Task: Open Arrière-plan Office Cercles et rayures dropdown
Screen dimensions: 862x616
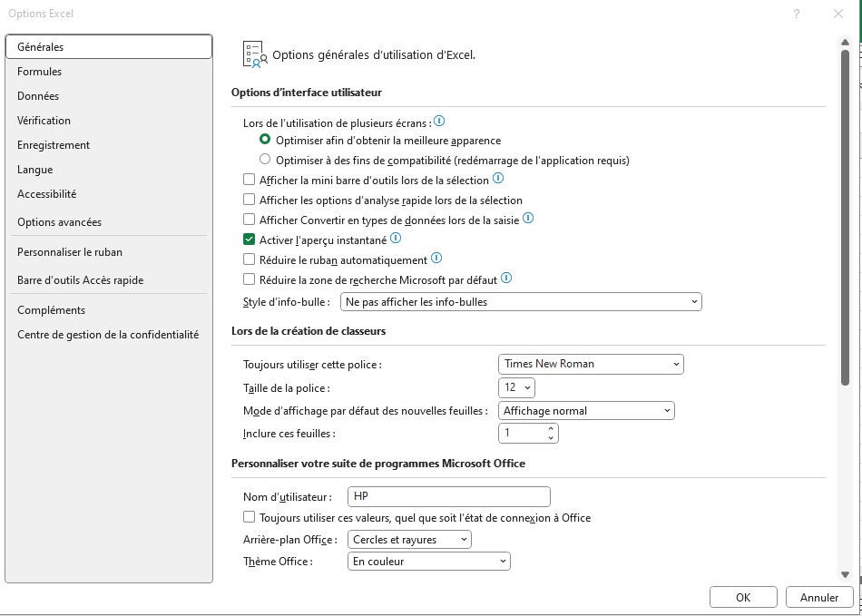Action: click(409, 540)
